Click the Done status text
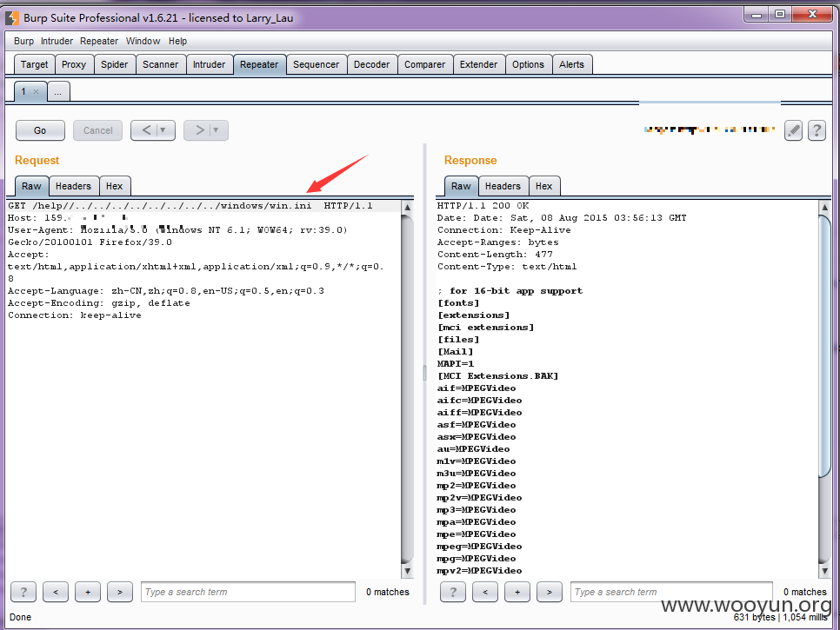Image resolution: width=840 pixels, height=630 pixels. pyautogui.click(x=20, y=617)
